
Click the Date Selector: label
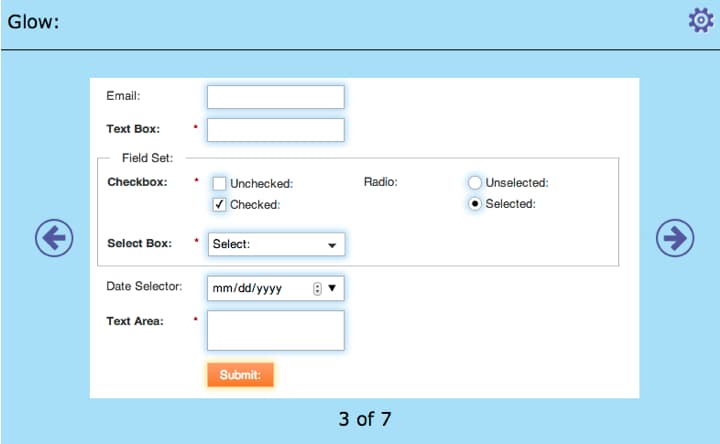144,286
